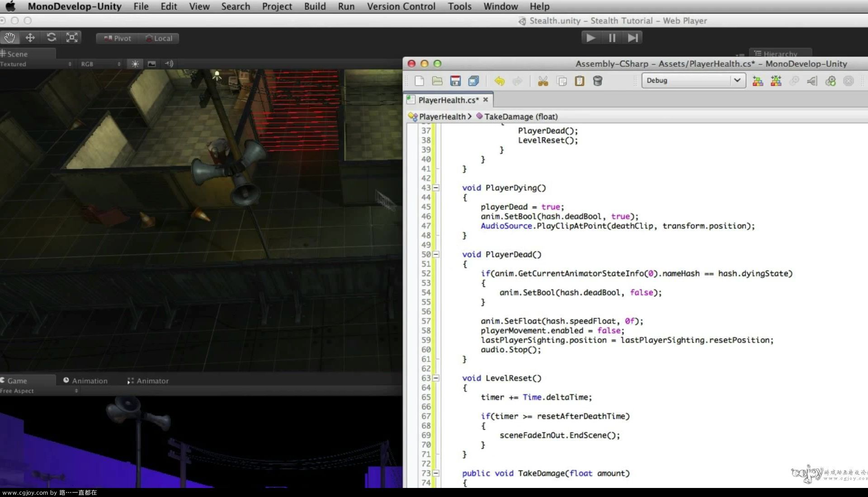Click the 'playerDead = true;' line
The width and height of the screenshot is (868, 497).
click(x=522, y=206)
